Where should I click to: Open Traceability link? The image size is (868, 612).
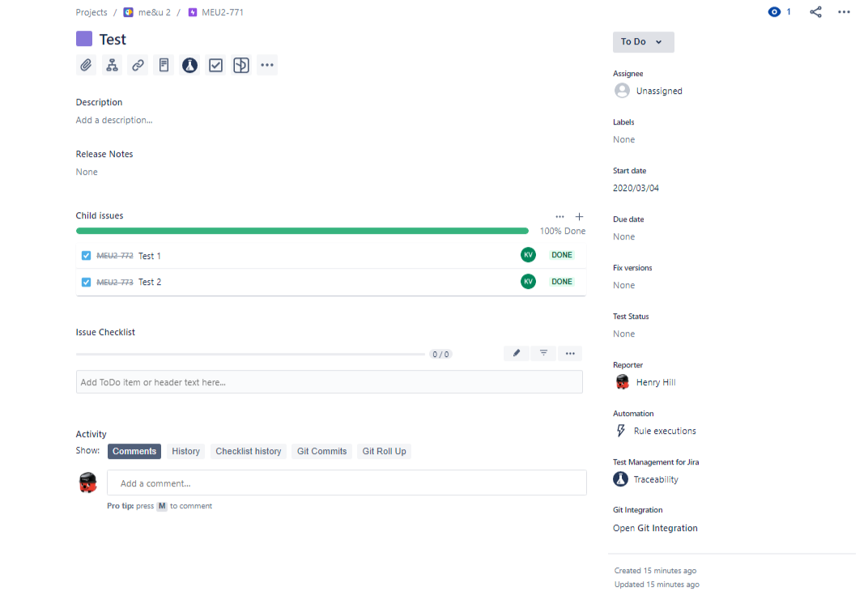tap(656, 480)
